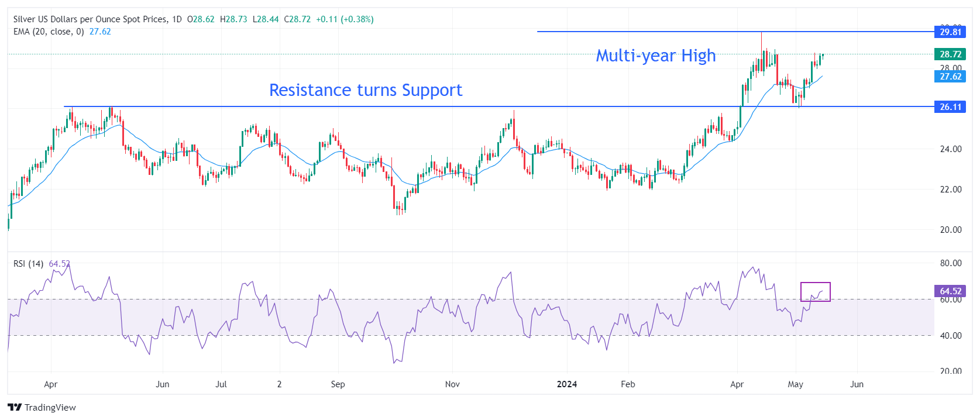The image size is (980, 420).
Task: Click the RSI (14) indicator legend
Action: pyautogui.click(x=29, y=264)
